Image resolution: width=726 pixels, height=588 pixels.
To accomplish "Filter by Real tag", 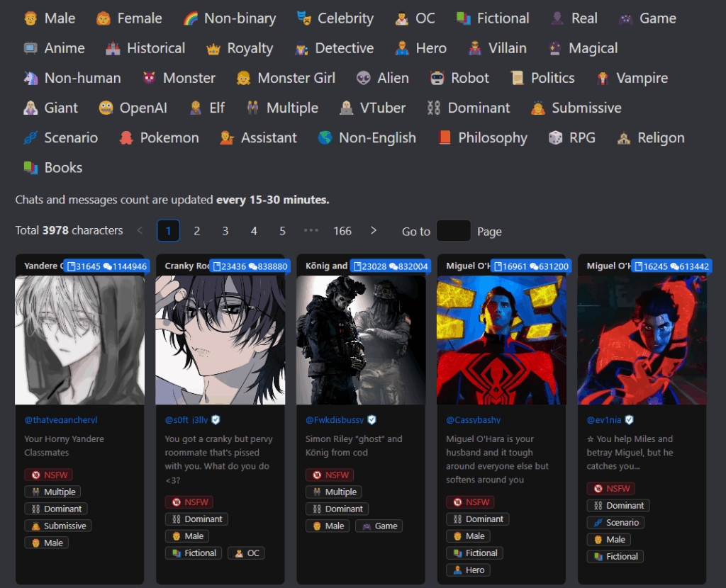I will coord(574,18).
